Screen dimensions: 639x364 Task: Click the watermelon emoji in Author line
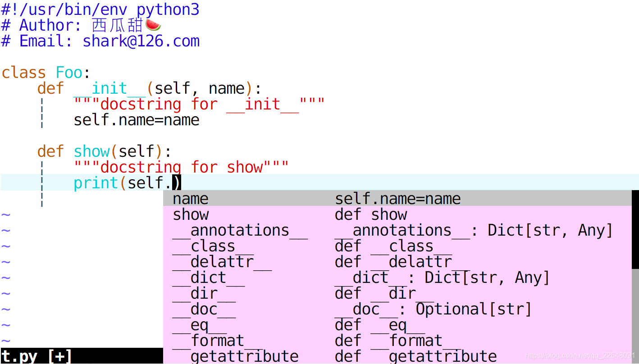point(153,24)
